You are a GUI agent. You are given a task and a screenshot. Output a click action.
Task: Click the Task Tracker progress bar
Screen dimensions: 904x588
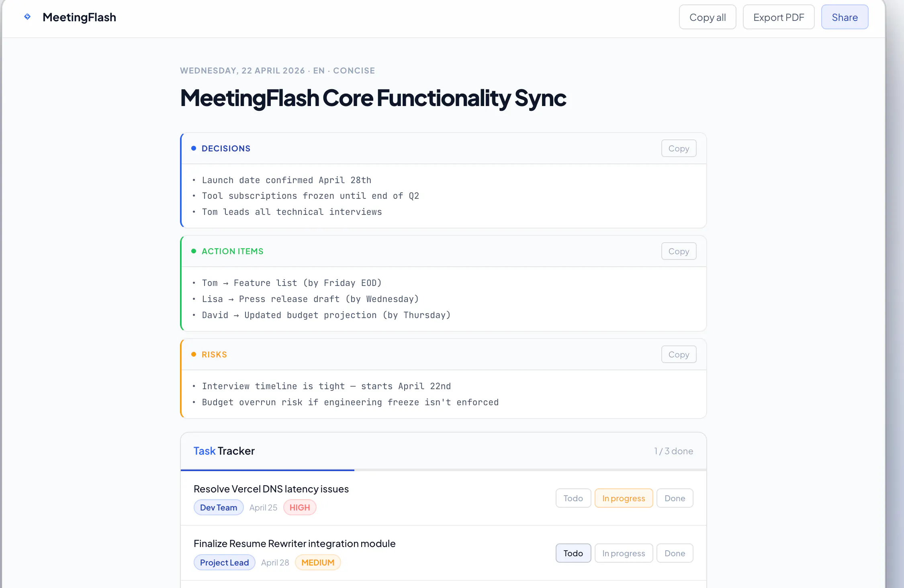tap(444, 470)
